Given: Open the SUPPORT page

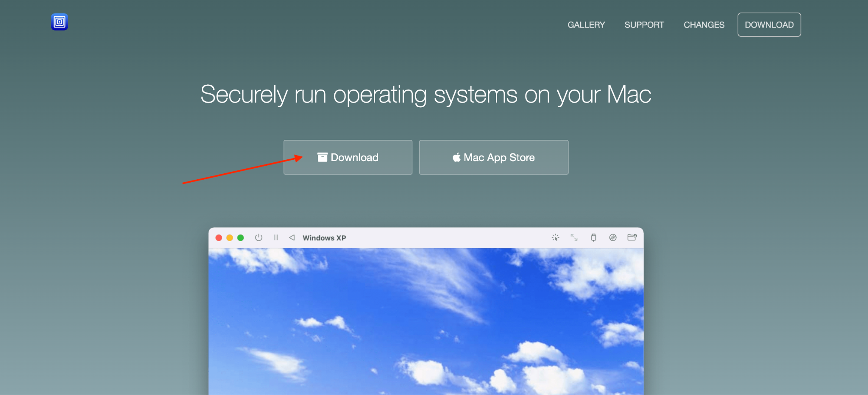Looking at the screenshot, I should point(644,25).
